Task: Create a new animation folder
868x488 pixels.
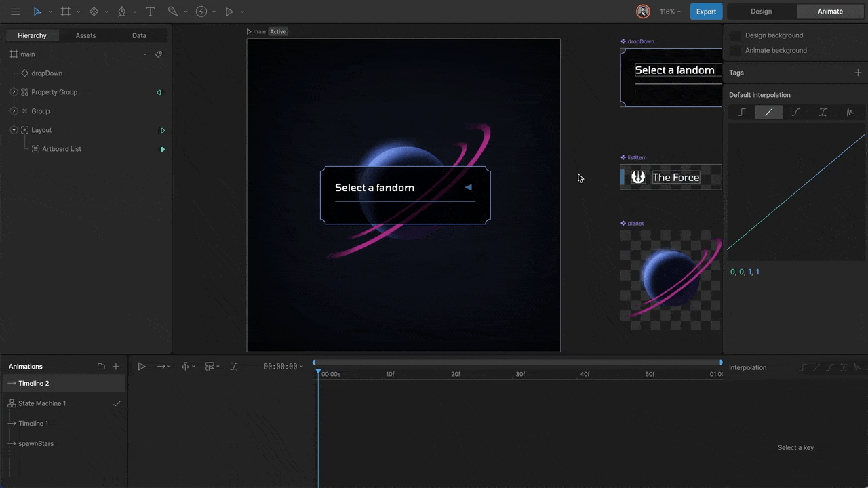Action: 101,367
